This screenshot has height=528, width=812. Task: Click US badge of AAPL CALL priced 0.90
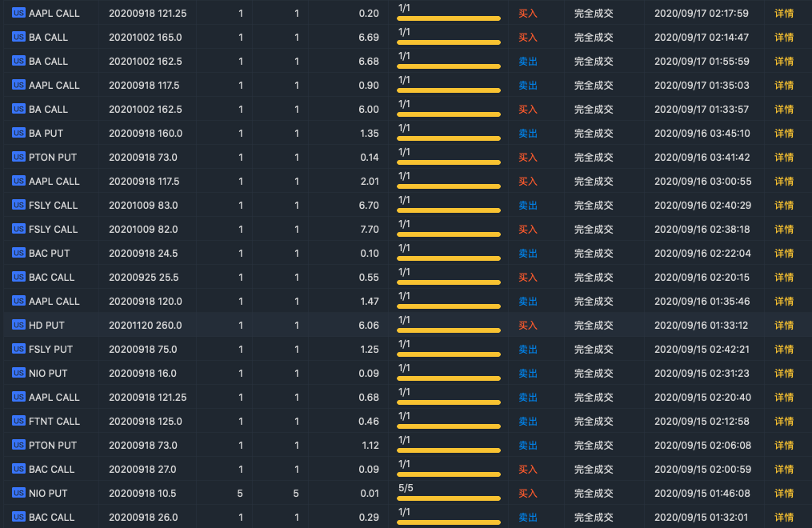[18, 85]
